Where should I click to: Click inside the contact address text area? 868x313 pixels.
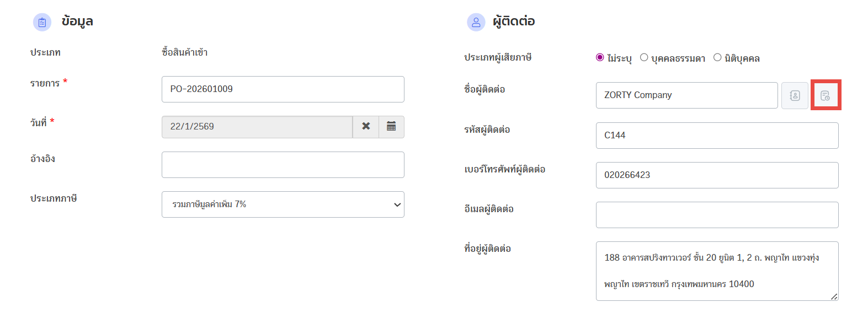(717, 271)
